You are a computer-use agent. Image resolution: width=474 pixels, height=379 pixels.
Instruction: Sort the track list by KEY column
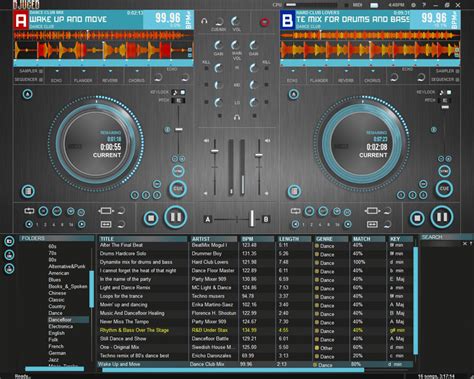(x=400, y=239)
